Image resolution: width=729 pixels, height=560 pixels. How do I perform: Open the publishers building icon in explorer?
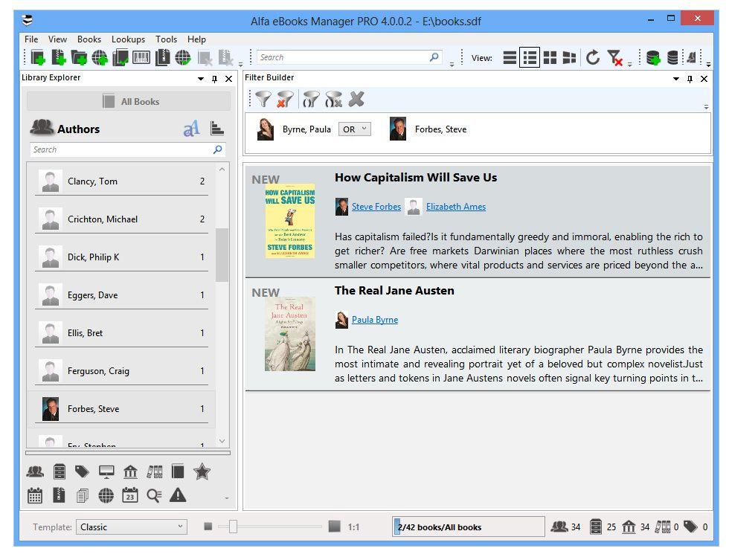tap(131, 472)
